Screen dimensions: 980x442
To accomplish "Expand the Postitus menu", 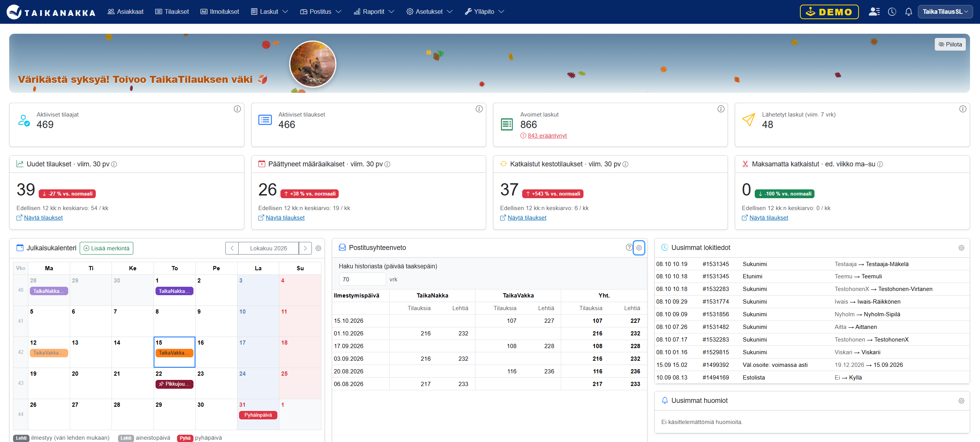I will tap(320, 12).
